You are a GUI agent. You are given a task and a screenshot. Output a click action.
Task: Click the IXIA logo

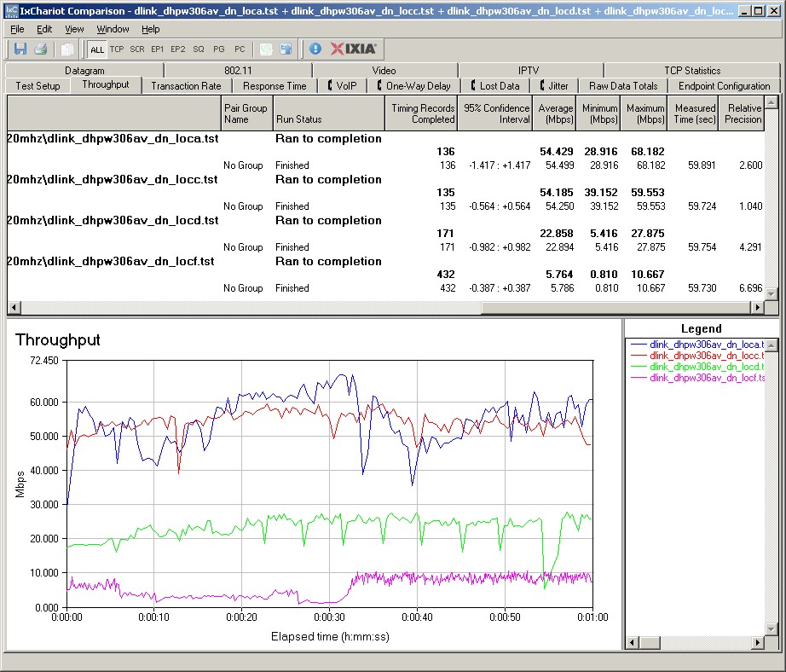[353, 49]
